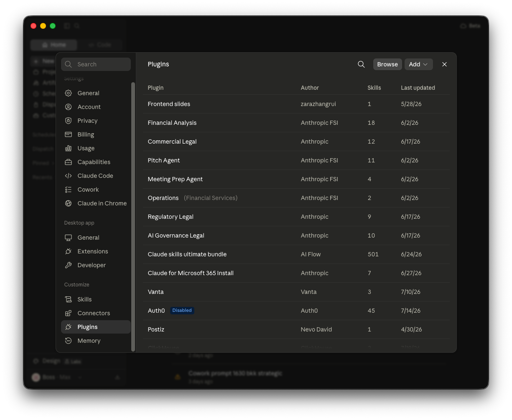The image size is (512, 420).
Task: Click author Nevo David
Action: tap(316, 329)
